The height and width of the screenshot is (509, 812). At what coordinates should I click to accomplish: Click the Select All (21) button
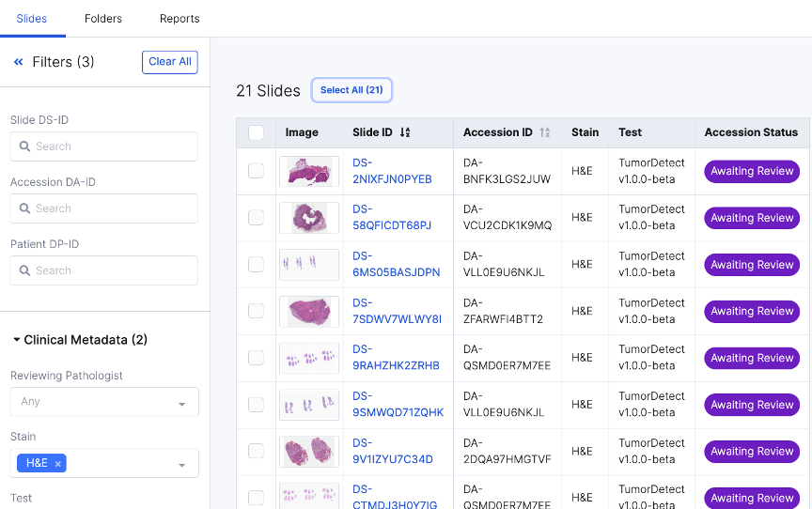click(351, 90)
